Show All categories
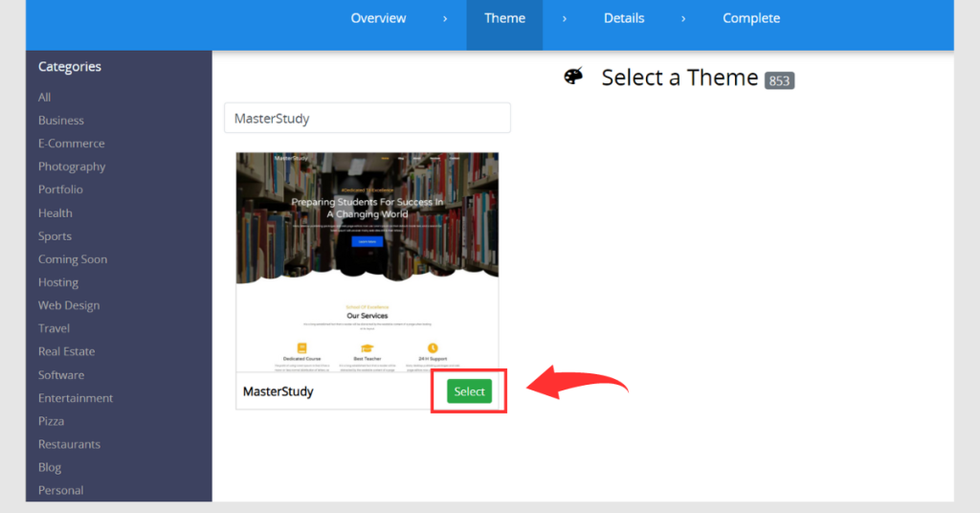This screenshot has height=513, width=980. pos(44,98)
